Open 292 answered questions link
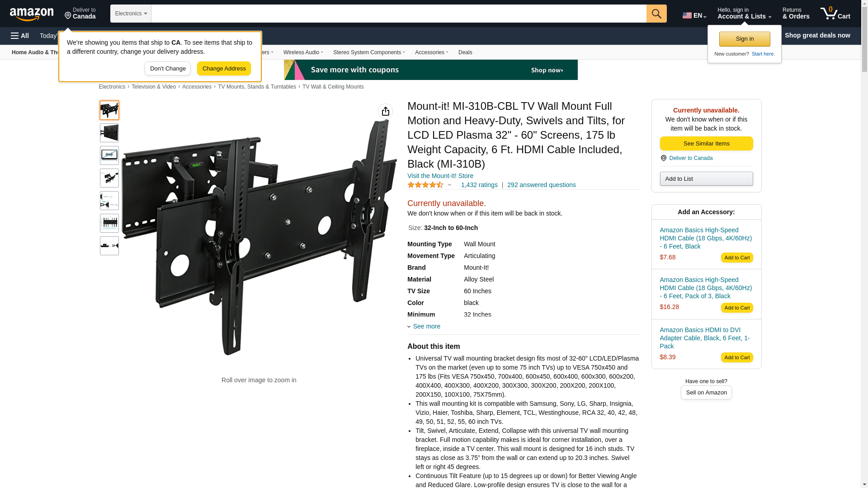The width and height of the screenshot is (868, 488). tap(541, 185)
